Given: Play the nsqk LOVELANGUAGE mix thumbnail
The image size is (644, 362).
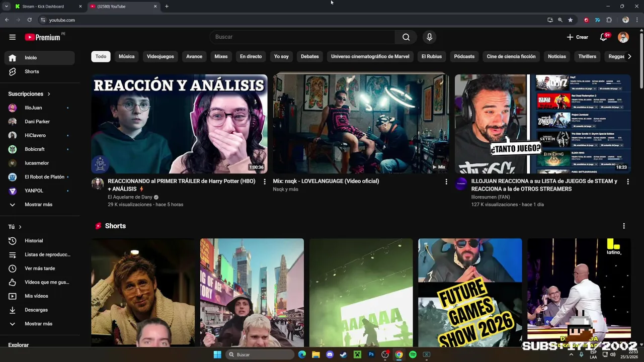Looking at the screenshot, I should (x=361, y=124).
